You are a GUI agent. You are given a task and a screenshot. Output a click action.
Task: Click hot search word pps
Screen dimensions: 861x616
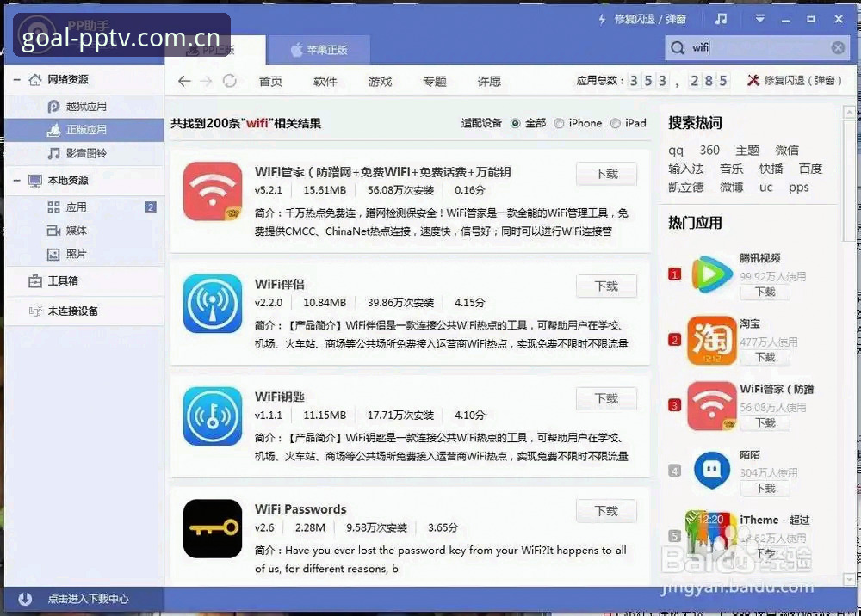tap(798, 187)
